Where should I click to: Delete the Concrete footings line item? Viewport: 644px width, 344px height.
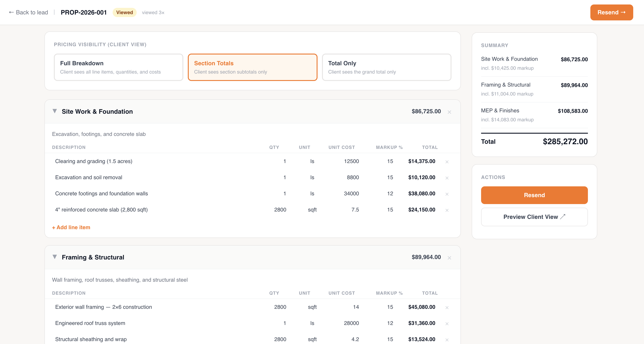click(447, 194)
